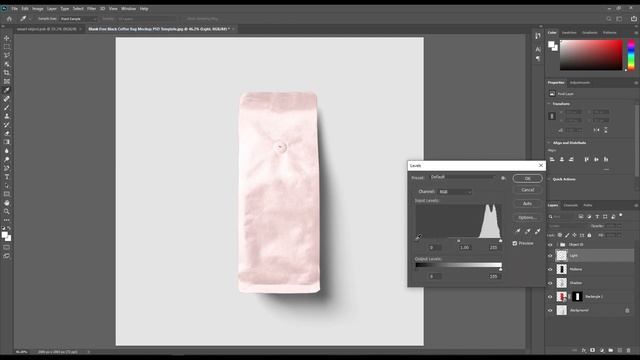Hide the Light layer
Viewport: 640px width, 360px height.
pos(550,256)
